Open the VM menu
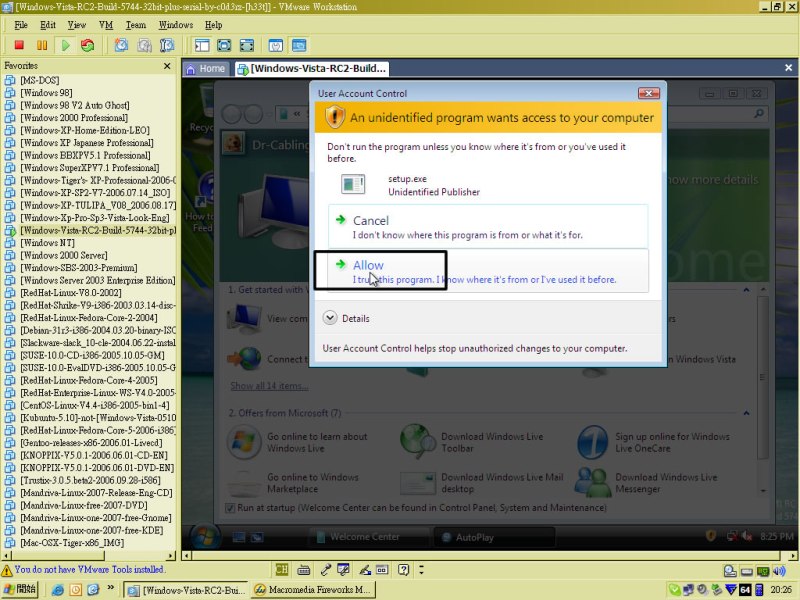This screenshot has width=800, height=600. pos(106,25)
